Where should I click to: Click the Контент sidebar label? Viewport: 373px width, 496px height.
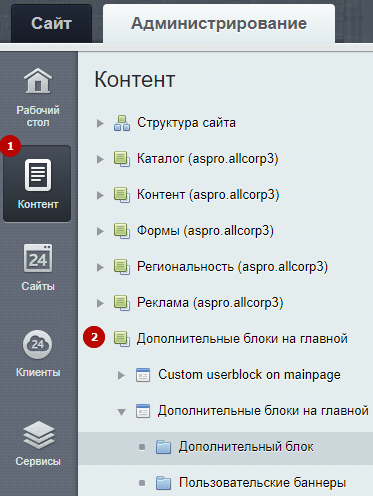(38, 204)
